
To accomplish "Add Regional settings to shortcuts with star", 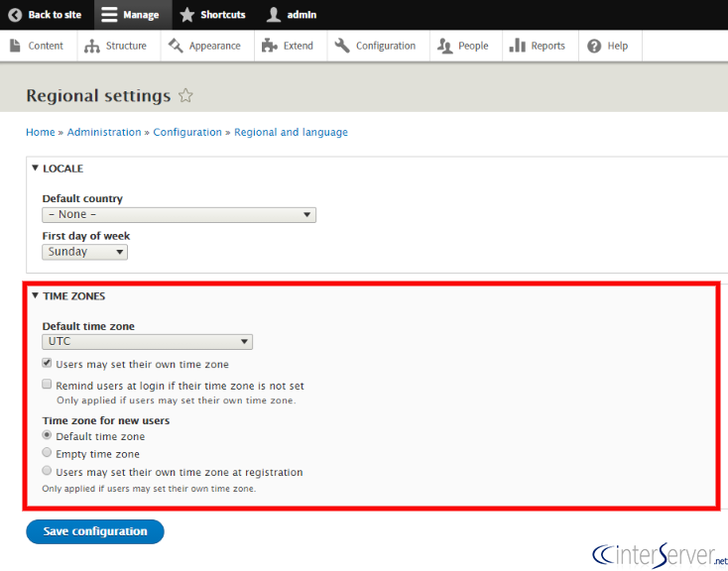I will (185, 95).
